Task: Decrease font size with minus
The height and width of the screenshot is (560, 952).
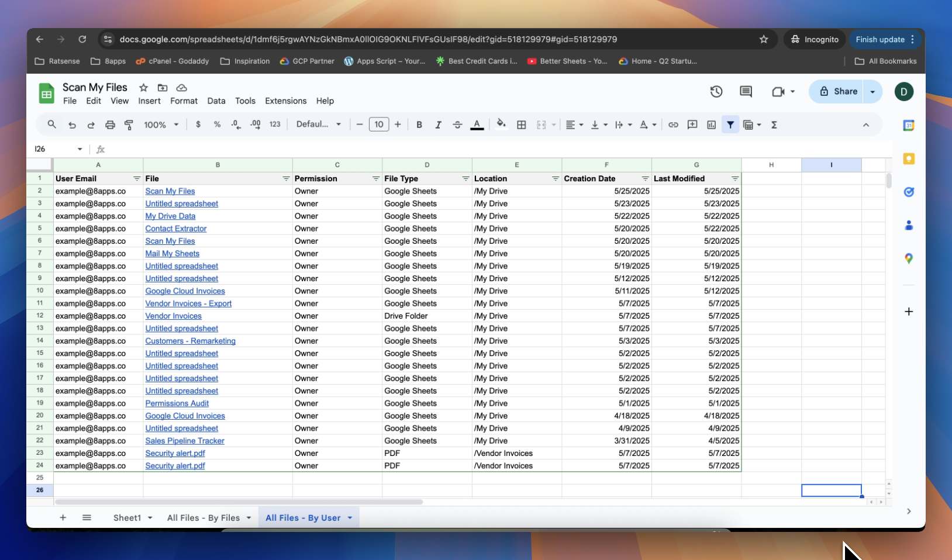Action: point(360,125)
